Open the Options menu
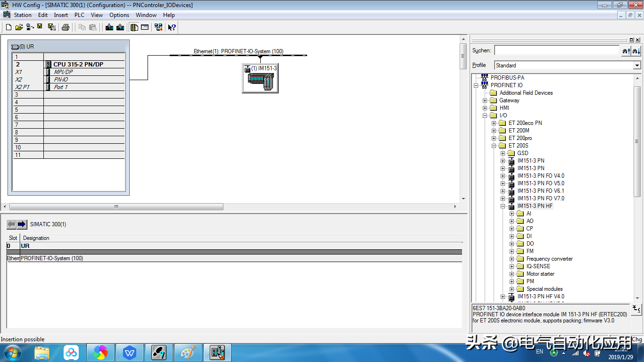Viewport: 644px width, 362px height. pos(119,15)
